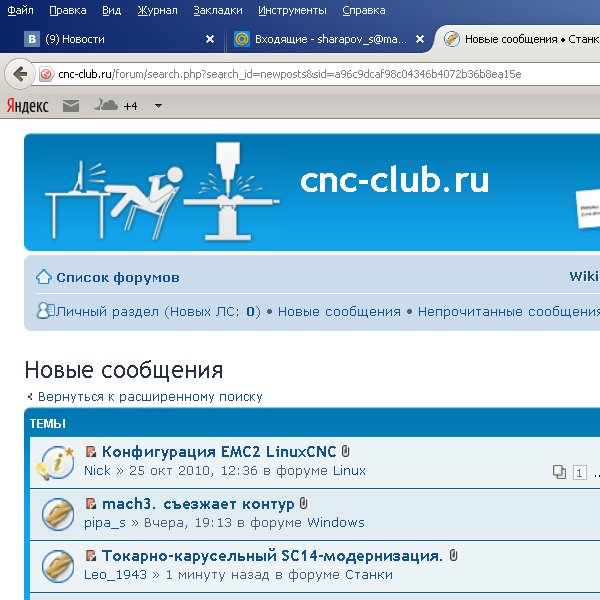
Task: Open author pipa_s profile link
Action: pos(105,523)
